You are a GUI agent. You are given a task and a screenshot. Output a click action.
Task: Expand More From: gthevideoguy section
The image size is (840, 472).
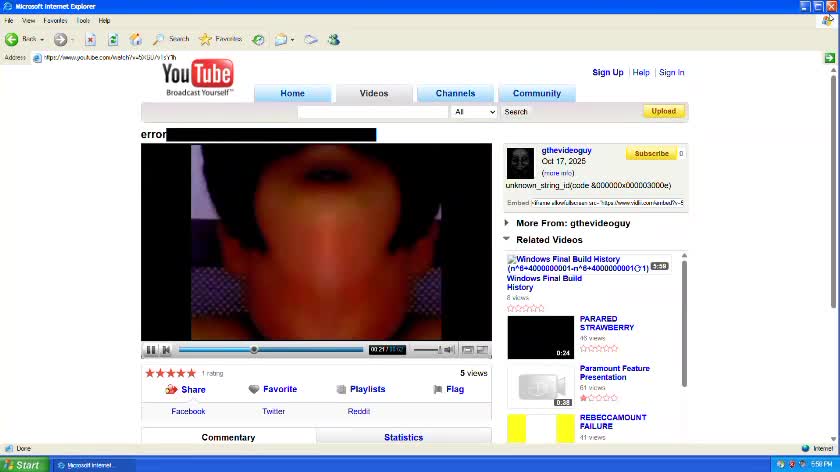point(507,223)
